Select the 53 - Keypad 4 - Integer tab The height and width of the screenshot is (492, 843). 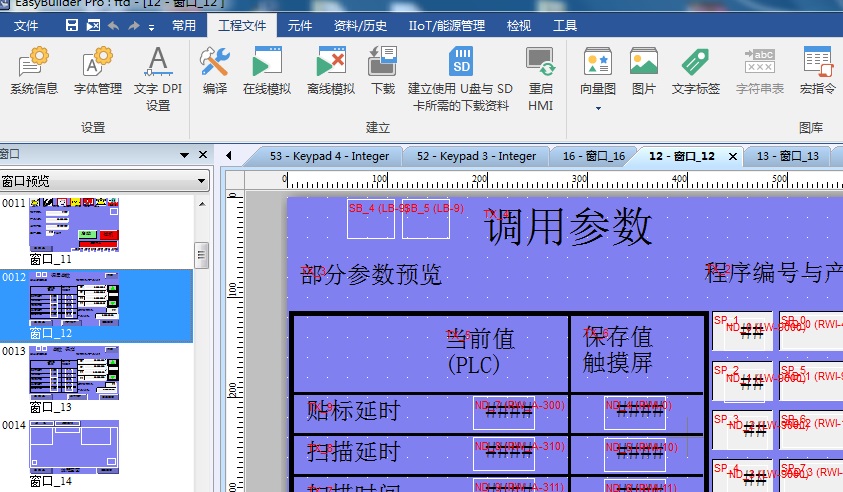pyautogui.click(x=328, y=156)
